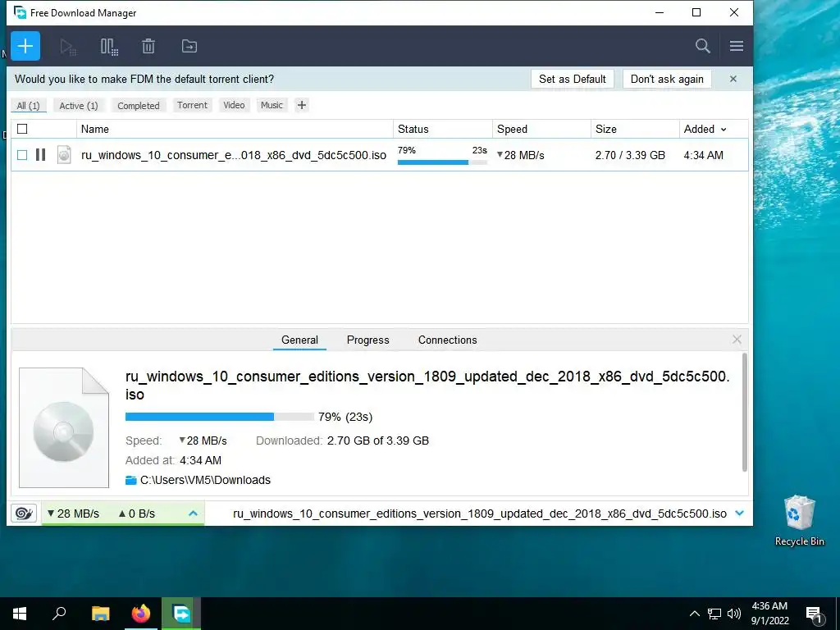Open File Explorer from the taskbar
The image size is (840, 630).
click(100, 614)
